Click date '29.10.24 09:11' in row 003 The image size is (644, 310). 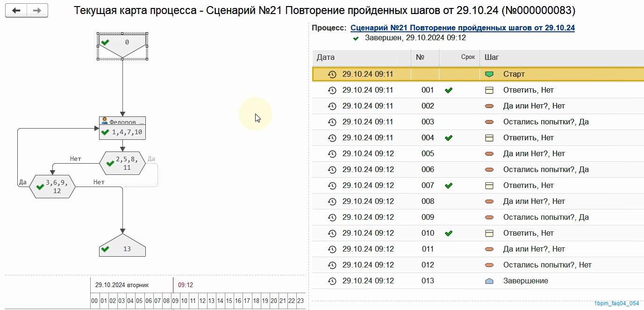(368, 122)
